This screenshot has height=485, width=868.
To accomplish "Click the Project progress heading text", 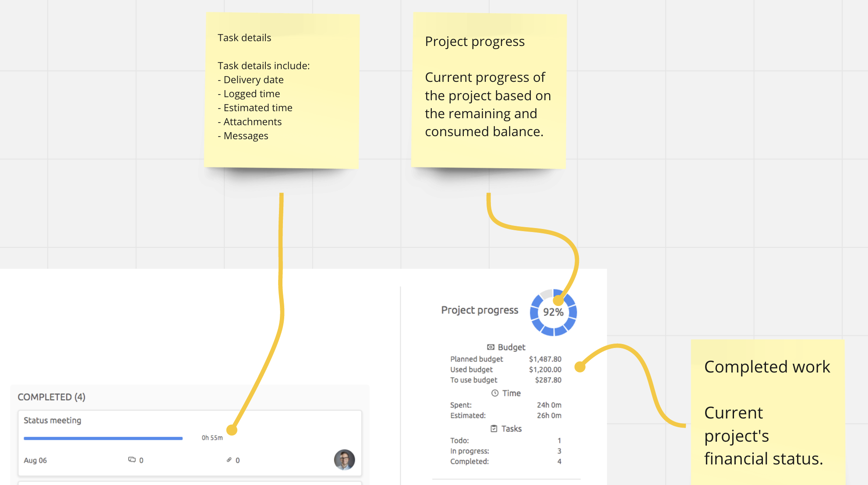I will click(480, 310).
